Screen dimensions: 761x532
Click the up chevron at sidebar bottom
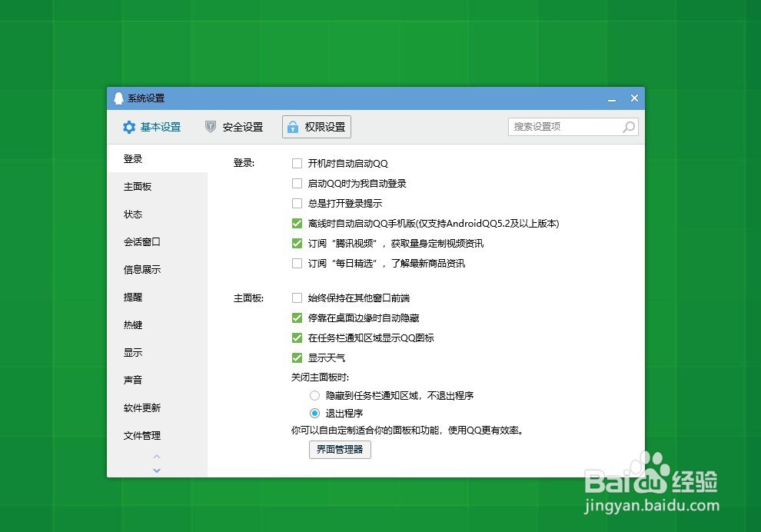157,456
